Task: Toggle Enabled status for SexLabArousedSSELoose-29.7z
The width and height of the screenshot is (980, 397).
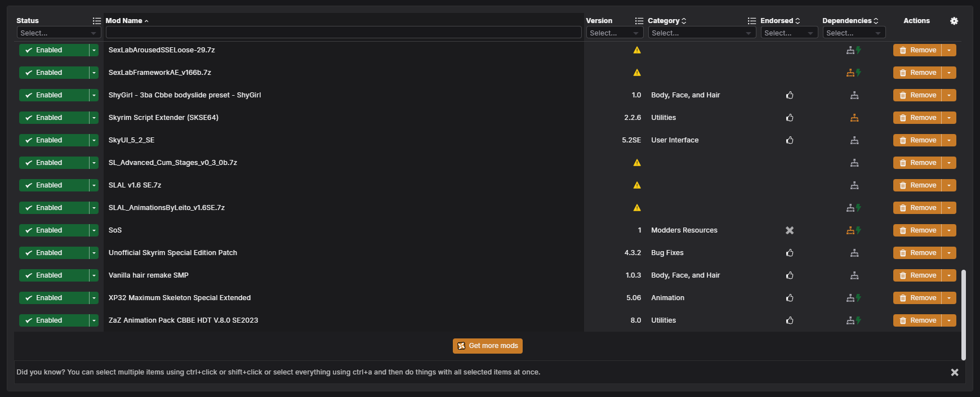Action: click(x=54, y=50)
